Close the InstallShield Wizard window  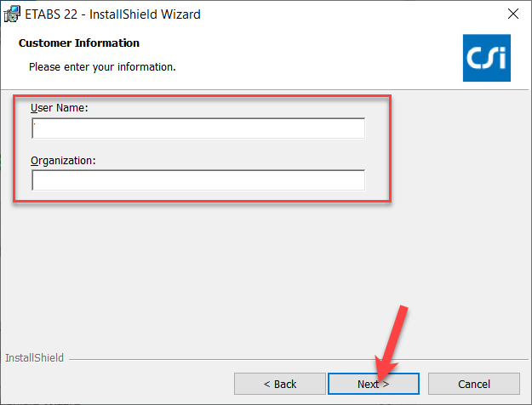512,14
